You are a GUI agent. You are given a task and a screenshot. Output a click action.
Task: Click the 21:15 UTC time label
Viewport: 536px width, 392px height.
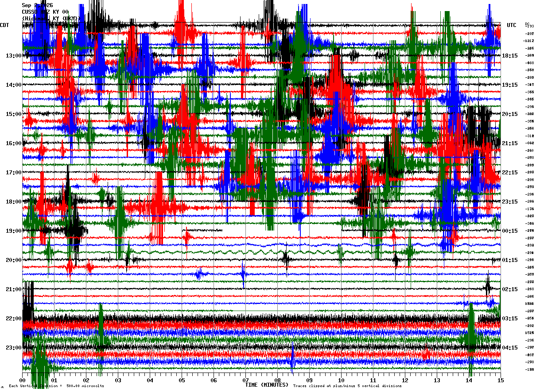(510, 143)
